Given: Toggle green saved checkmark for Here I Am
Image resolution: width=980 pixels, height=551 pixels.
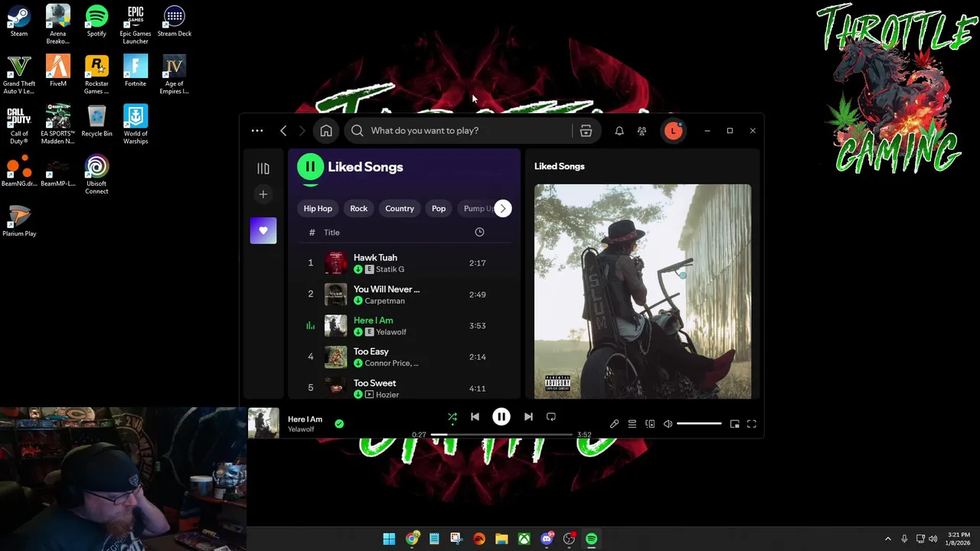Looking at the screenshot, I should (x=339, y=424).
